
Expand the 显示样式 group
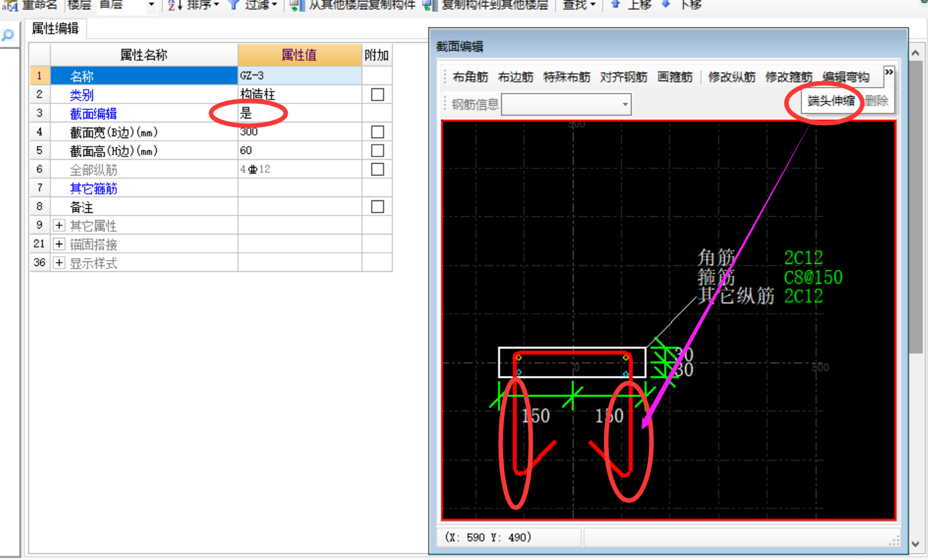pyautogui.click(x=59, y=263)
